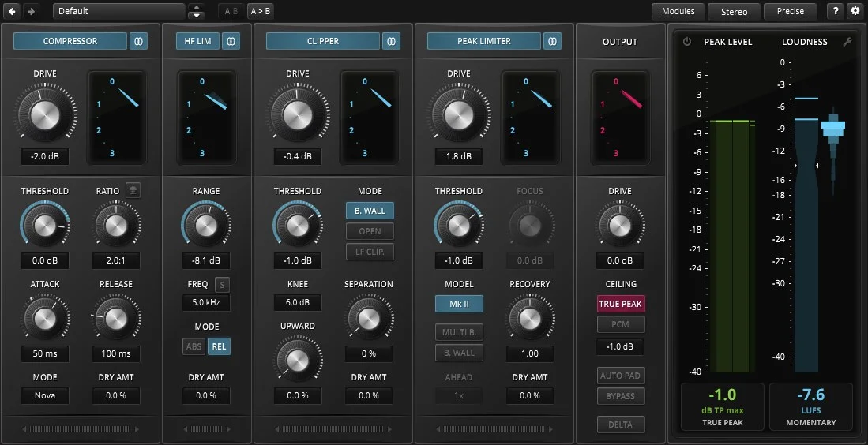The width and height of the screenshot is (868, 445).
Task: Click the Output Drive knob
Action: (x=619, y=225)
